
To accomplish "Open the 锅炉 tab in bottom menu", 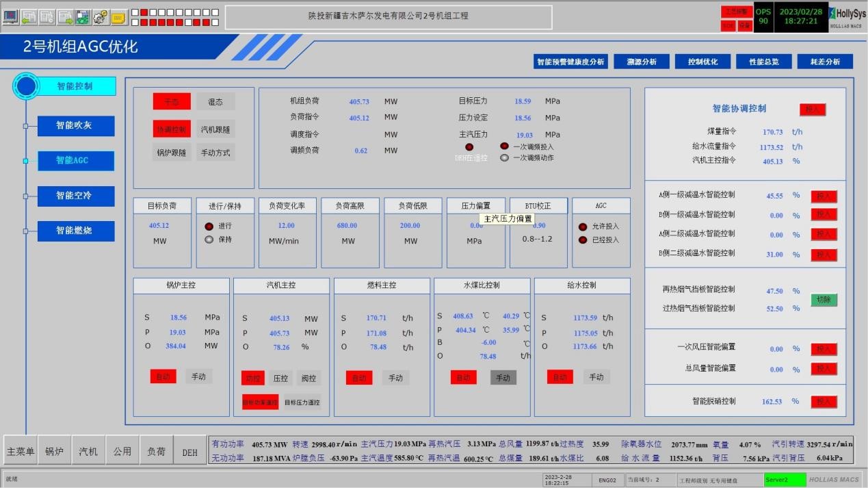I will click(55, 452).
